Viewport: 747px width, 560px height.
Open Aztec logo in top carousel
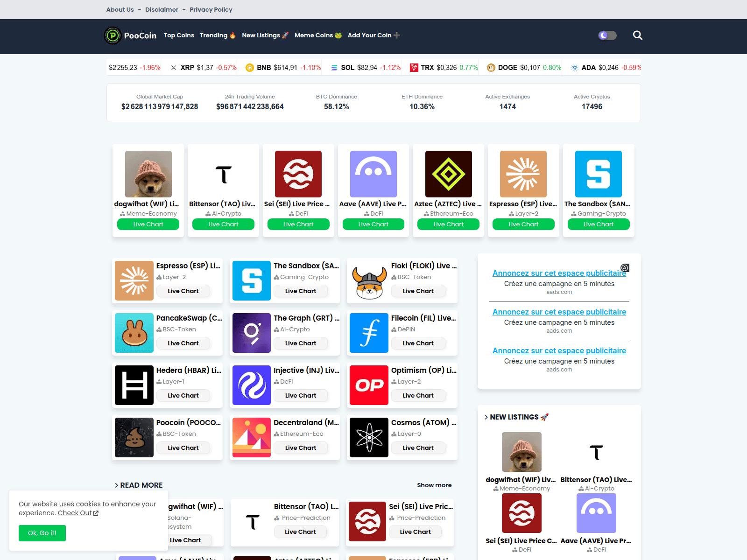[449, 174]
